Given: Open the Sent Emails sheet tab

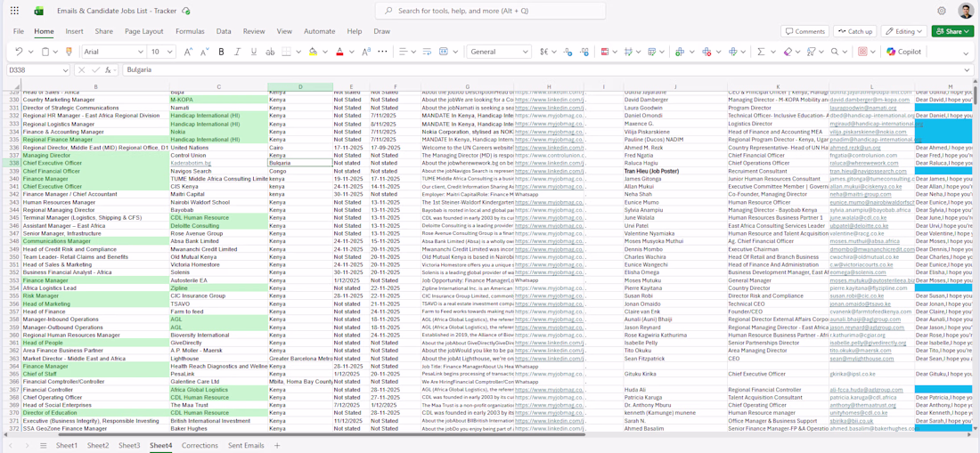Looking at the screenshot, I should pyautogui.click(x=246, y=446).
